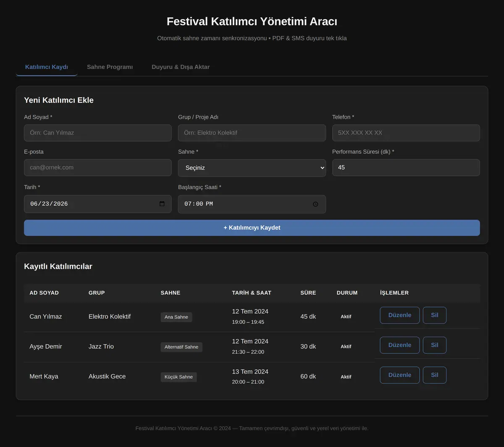
Task: Click Düzenle for Ayşe Demir
Action: [400, 345]
